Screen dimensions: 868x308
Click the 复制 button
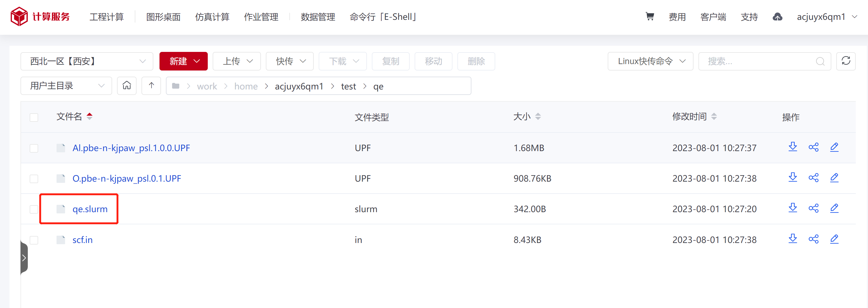390,61
